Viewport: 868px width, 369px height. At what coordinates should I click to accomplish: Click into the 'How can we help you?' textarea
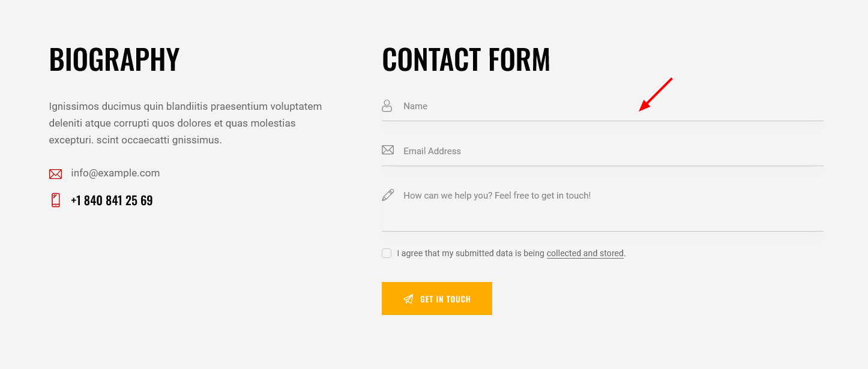(603, 206)
